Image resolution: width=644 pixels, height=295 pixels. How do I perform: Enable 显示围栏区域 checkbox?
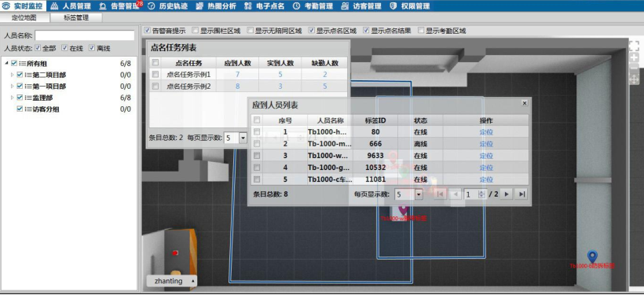196,31
